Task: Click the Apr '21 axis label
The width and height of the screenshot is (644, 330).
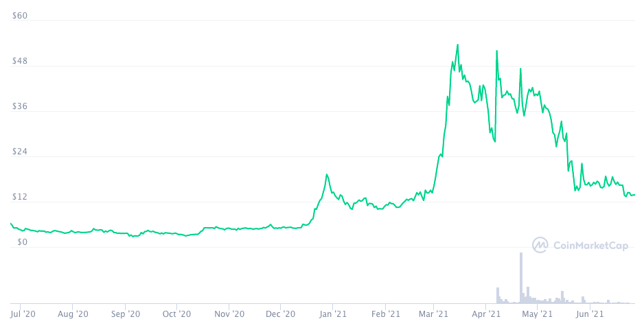Action: 485,314
